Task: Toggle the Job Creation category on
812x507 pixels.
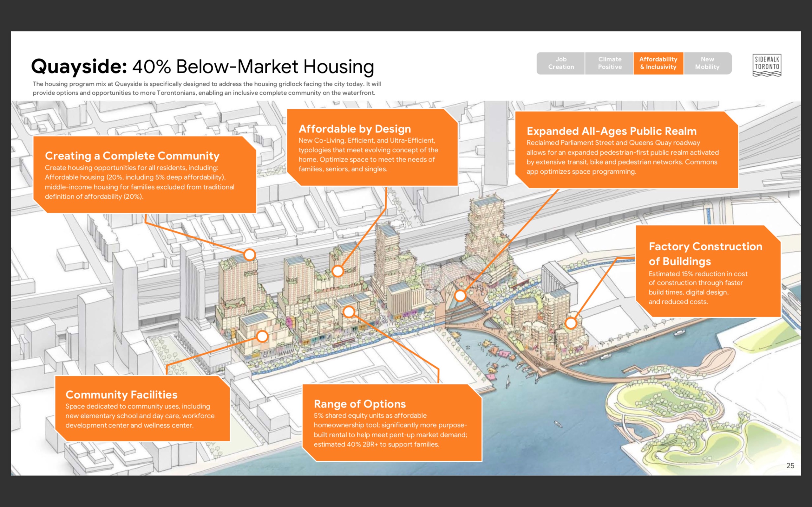Action: (x=561, y=63)
